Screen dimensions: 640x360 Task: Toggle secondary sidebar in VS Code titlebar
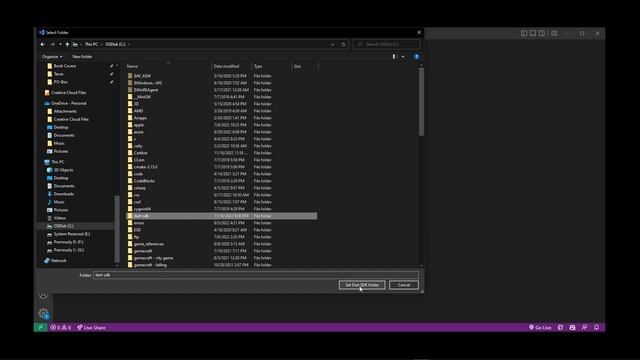pyautogui.click(x=542, y=33)
